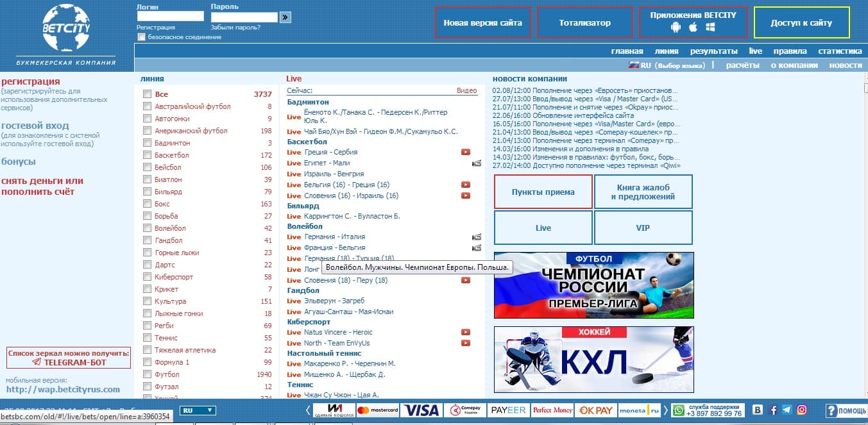
Task: Select the PAYEER payment logo
Action: (508, 410)
